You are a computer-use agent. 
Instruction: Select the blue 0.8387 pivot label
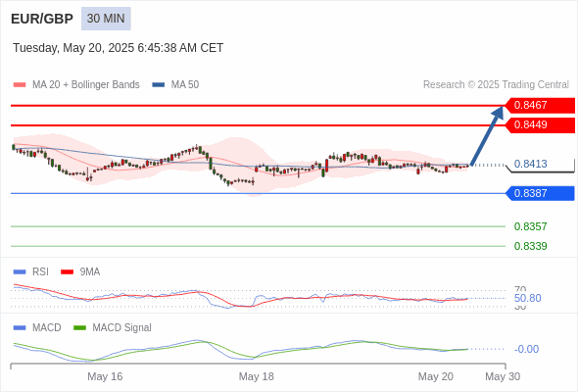coord(539,193)
